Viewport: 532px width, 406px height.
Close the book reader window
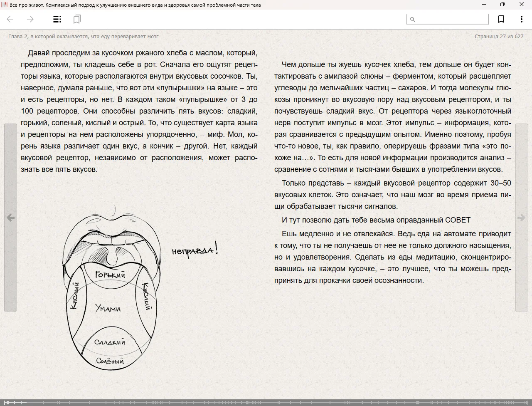522,5
